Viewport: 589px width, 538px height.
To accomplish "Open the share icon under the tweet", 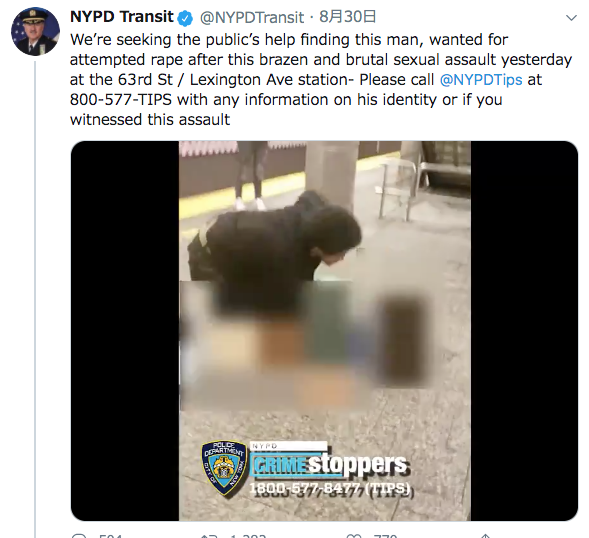I will tap(485, 536).
